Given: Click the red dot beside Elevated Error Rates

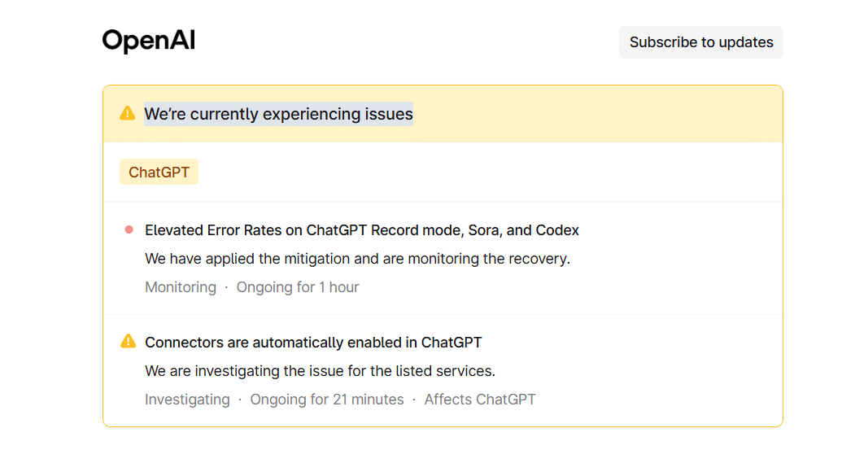Looking at the screenshot, I should click(x=129, y=230).
